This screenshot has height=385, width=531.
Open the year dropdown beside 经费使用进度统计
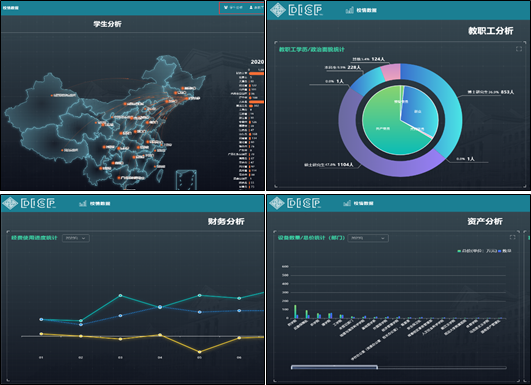coord(76,238)
